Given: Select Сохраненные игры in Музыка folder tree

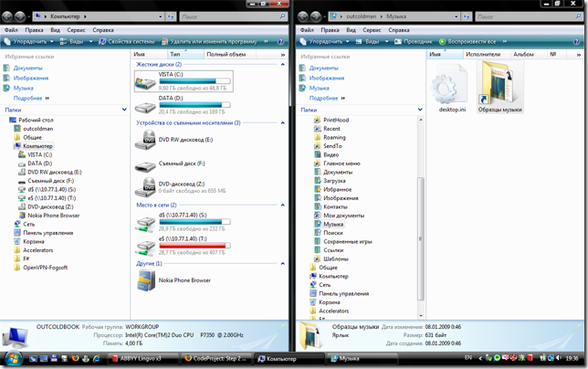Looking at the screenshot, I should coord(347,241).
